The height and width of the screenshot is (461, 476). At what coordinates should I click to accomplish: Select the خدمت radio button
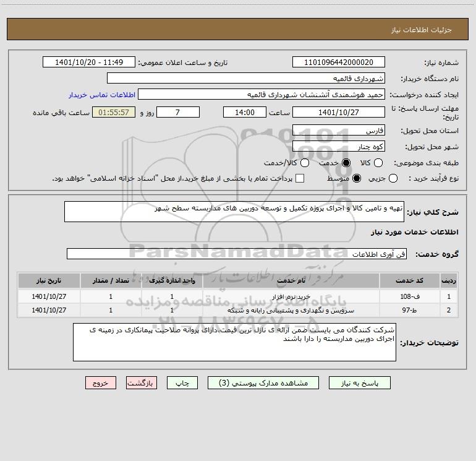point(346,163)
